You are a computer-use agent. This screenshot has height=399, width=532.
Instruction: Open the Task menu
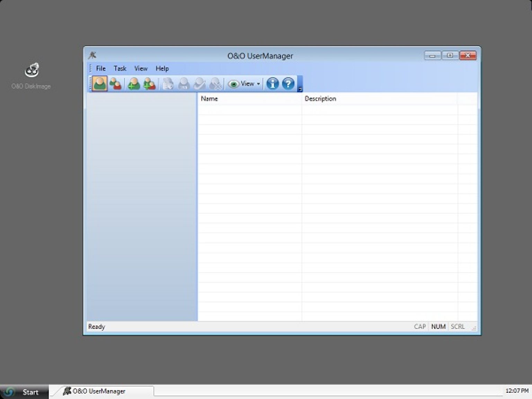(x=120, y=69)
